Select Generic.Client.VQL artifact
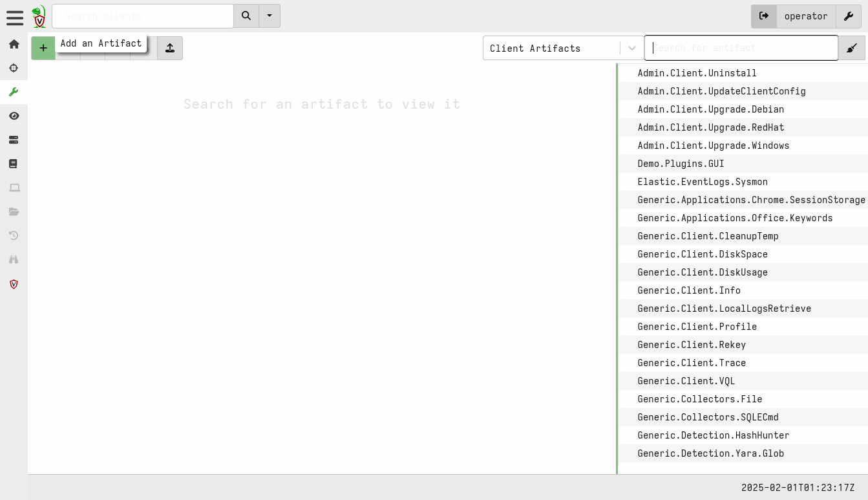Image resolution: width=868 pixels, height=500 pixels. pyautogui.click(x=743, y=381)
